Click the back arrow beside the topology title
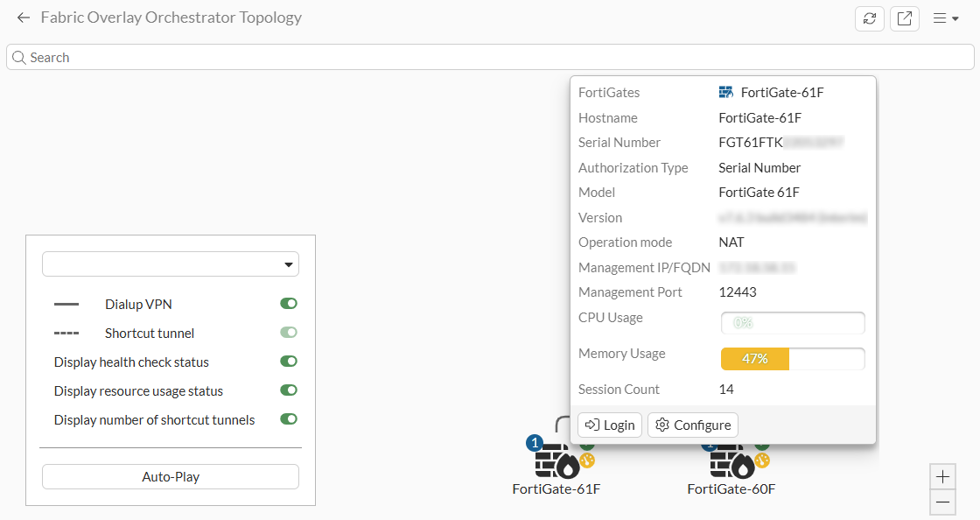The height and width of the screenshot is (520, 980). coord(24,18)
